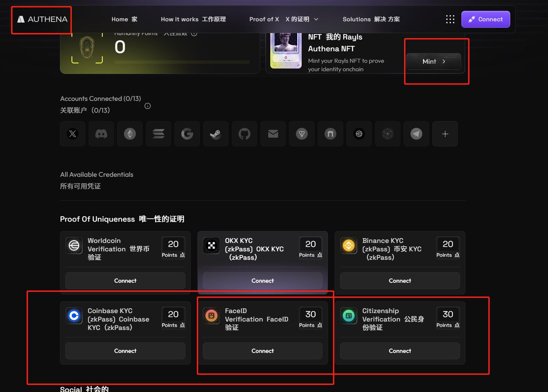Click the Authena logo
548x392 pixels.
coord(42,19)
